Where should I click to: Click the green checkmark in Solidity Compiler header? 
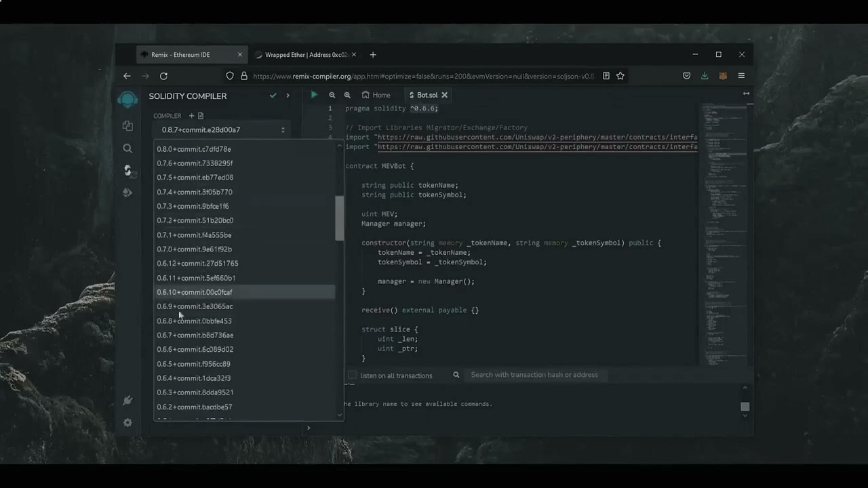pos(273,96)
